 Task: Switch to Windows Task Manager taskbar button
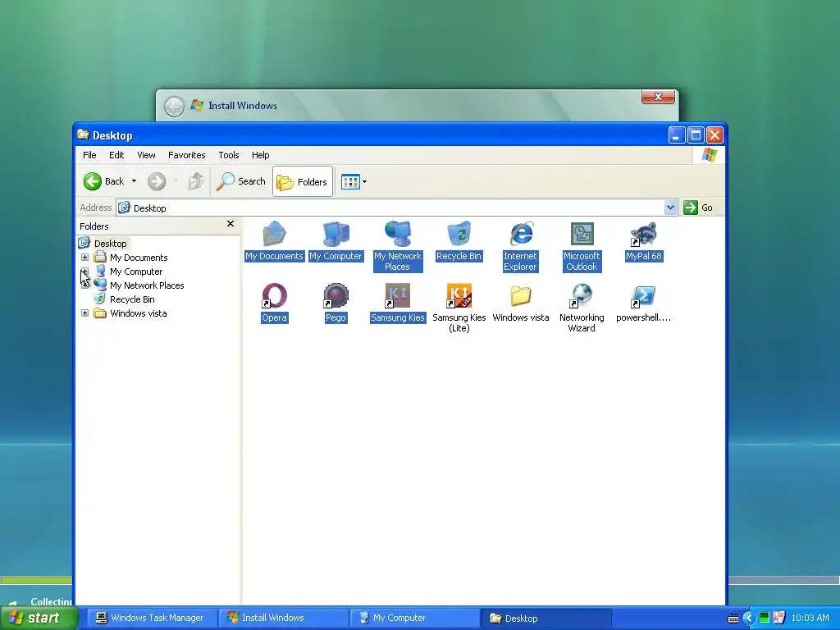pyautogui.click(x=152, y=618)
